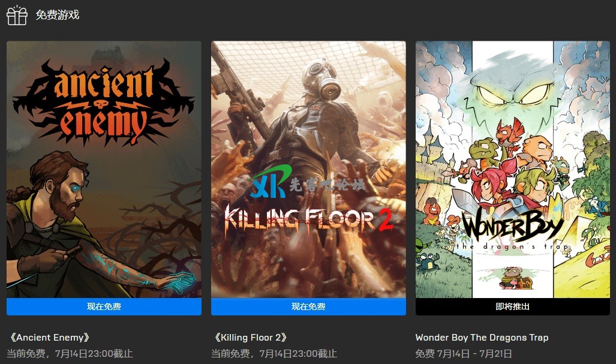Viewport: 616px width, 364px height.
Task: Click Killing Floor 2's 当前免费 deadline text
Action: 274,354
